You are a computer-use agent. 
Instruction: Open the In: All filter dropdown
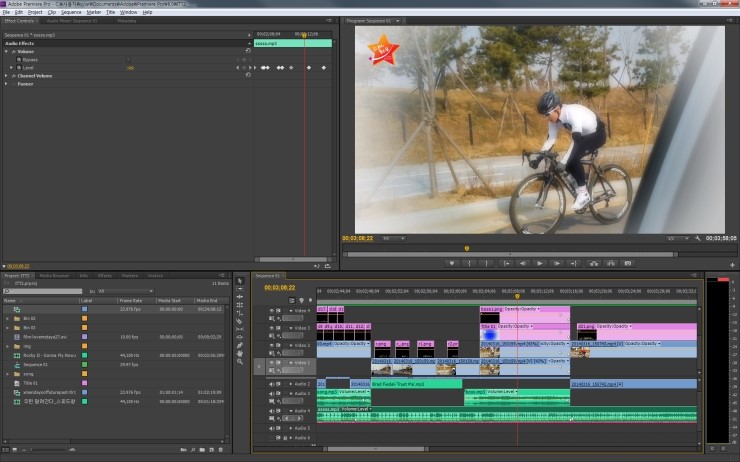[125, 291]
